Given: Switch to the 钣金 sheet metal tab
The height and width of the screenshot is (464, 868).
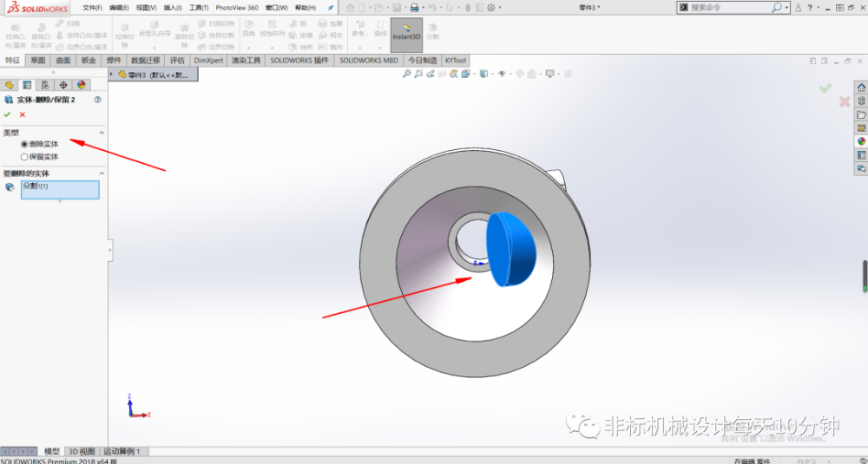Looking at the screenshot, I should coord(89,61).
